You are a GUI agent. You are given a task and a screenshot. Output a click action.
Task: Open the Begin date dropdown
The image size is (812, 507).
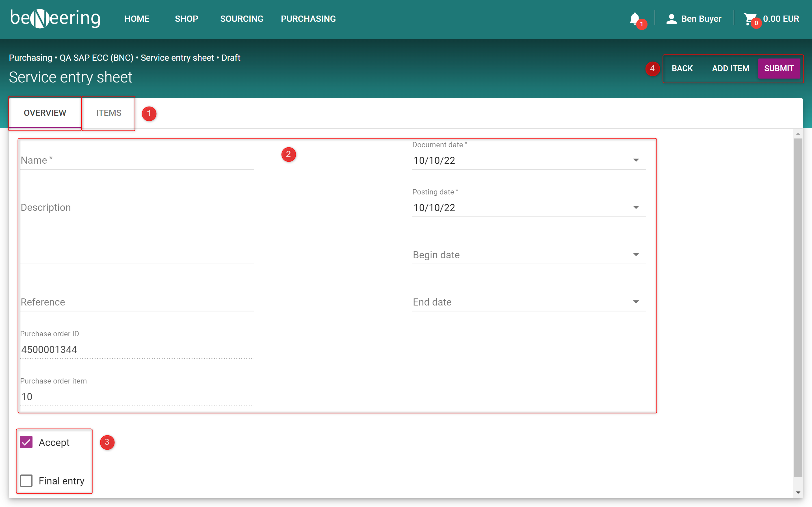coord(636,255)
